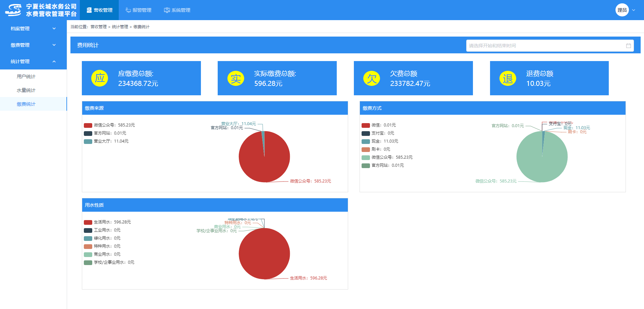Expand the 档案管理 sidebar menu
The height and width of the screenshot is (309, 644).
click(33, 29)
